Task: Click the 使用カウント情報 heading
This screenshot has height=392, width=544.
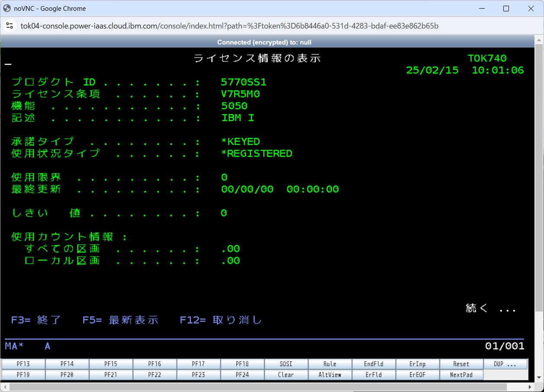Action: coord(69,237)
